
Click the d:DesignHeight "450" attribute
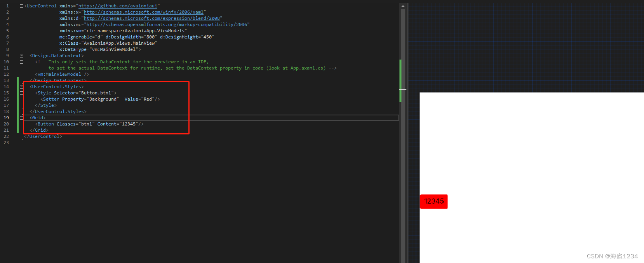point(187,37)
